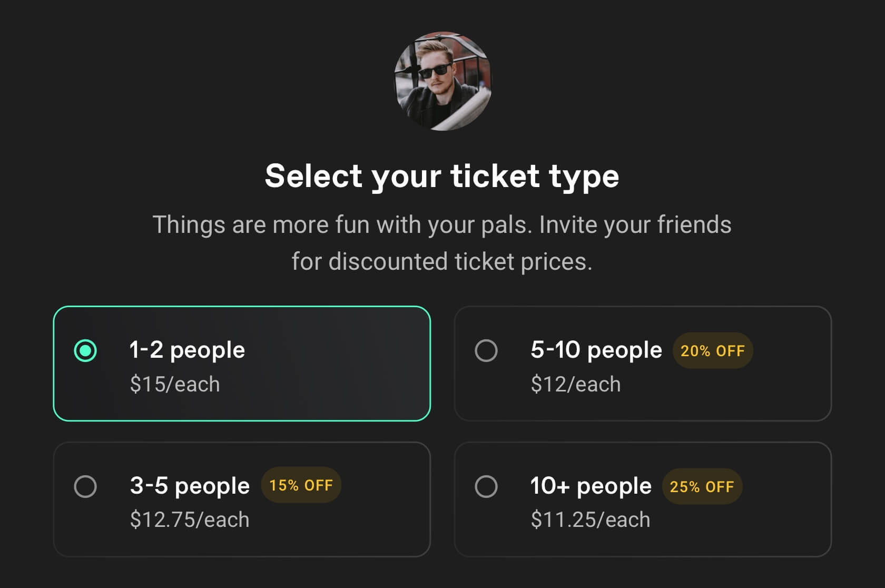The image size is (885, 588).
Task: Click the '1-2 people' option label
Action: coord(187,350)
